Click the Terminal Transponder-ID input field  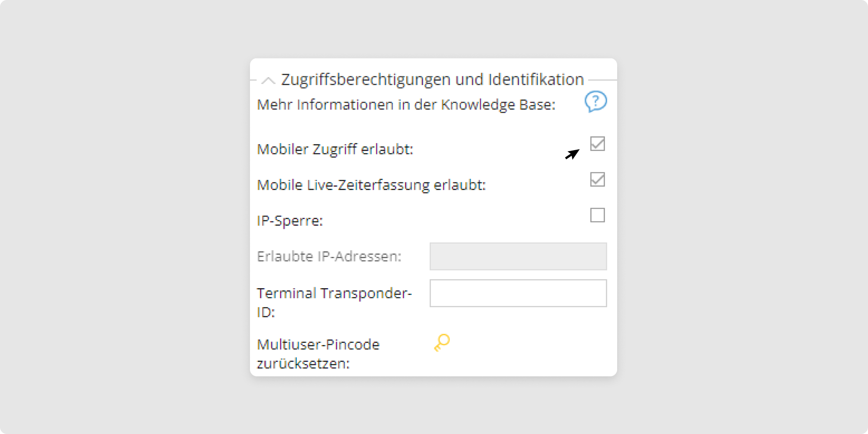pos(518,293)
